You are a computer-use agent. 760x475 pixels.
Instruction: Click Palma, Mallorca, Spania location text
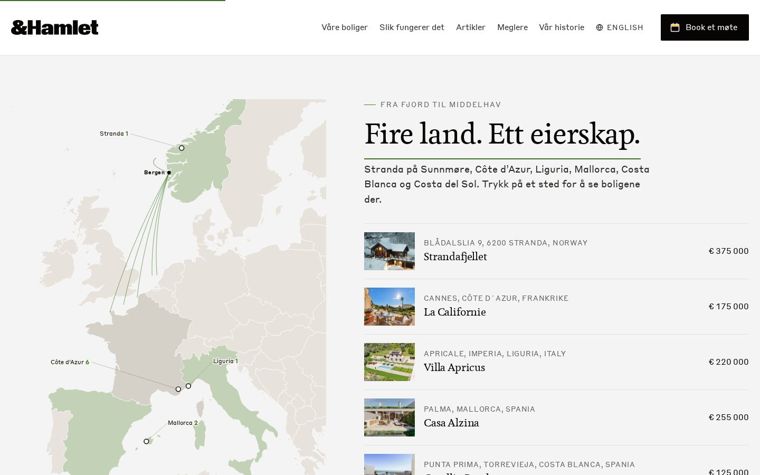pos(479,409)
